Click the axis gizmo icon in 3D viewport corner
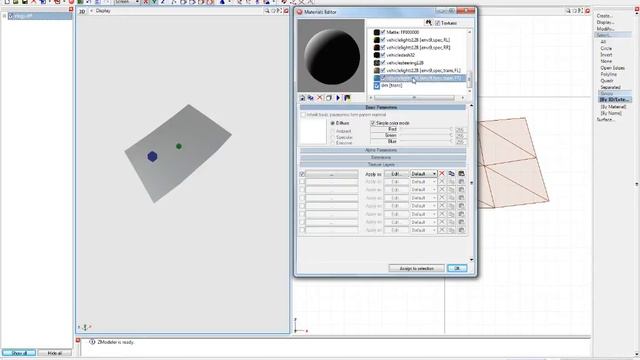This screenshot has height=360, width=640. pyautogui.click(x=85, y=327)
